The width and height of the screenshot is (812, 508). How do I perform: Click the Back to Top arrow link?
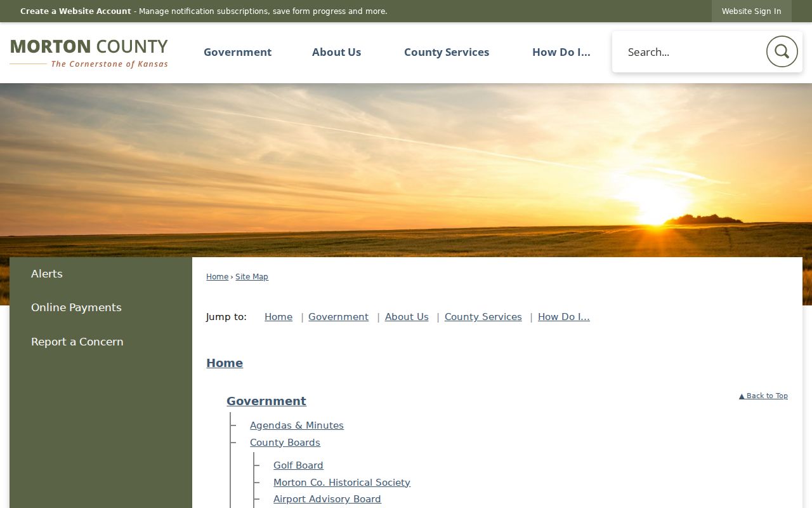763,396
